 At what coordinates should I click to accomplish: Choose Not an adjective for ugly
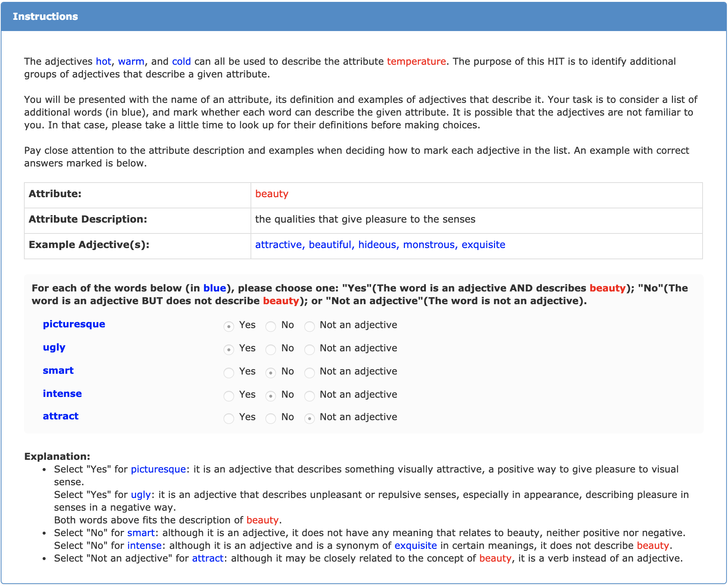click(x=310, y=349)
